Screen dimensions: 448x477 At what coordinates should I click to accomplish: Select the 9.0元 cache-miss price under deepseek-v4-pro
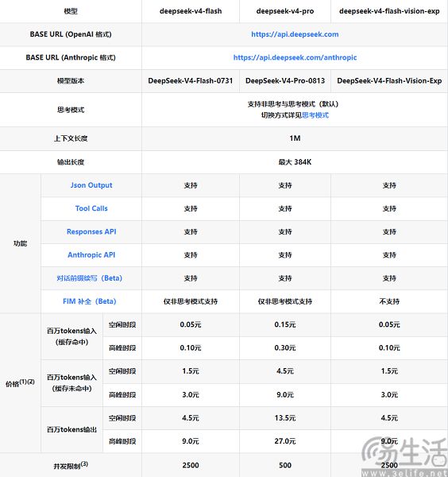coord(285,395)
